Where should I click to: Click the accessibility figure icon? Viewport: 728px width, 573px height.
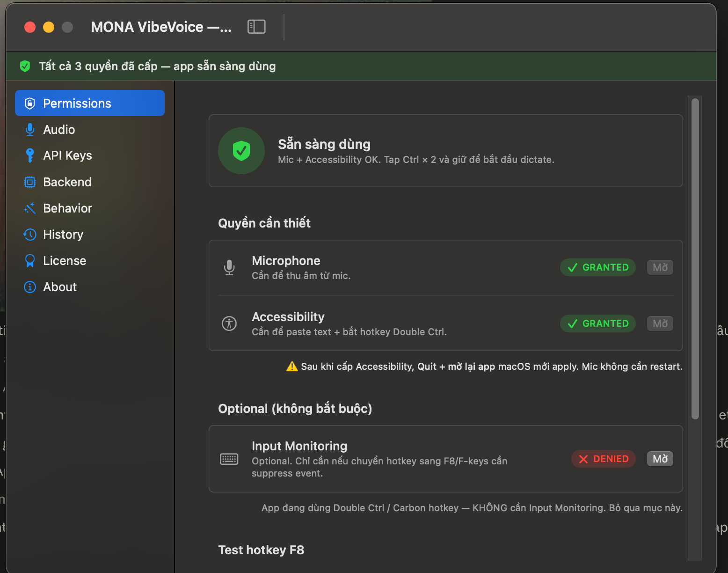click(x=229, y=323)
